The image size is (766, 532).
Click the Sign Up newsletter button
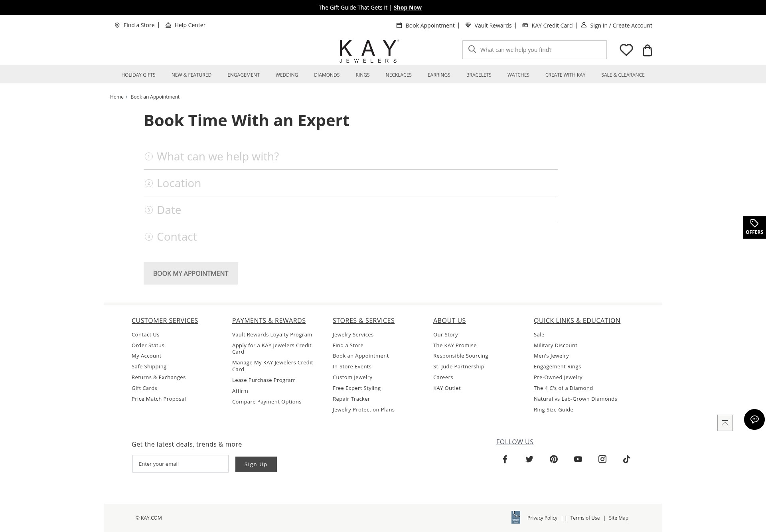[256, 464]
